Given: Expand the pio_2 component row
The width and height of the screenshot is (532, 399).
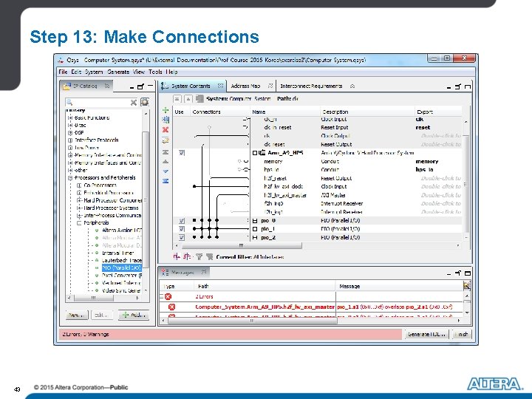Looking at the screenshot, I should pos(255,237).
